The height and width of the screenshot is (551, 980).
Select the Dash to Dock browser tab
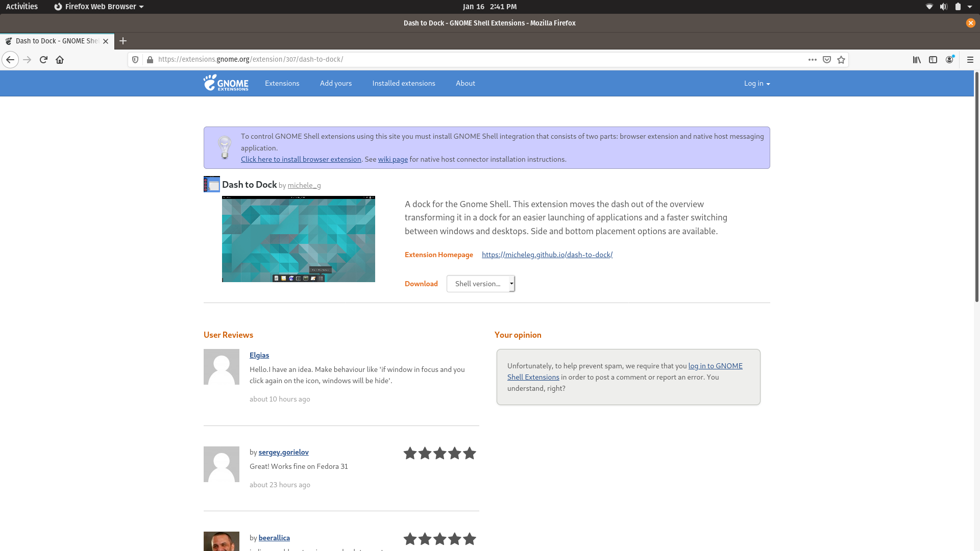click(56, 41)
